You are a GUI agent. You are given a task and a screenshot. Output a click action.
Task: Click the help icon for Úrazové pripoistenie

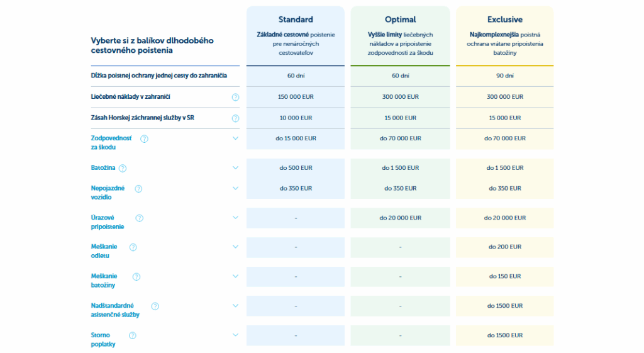click(x=139, y=218)
